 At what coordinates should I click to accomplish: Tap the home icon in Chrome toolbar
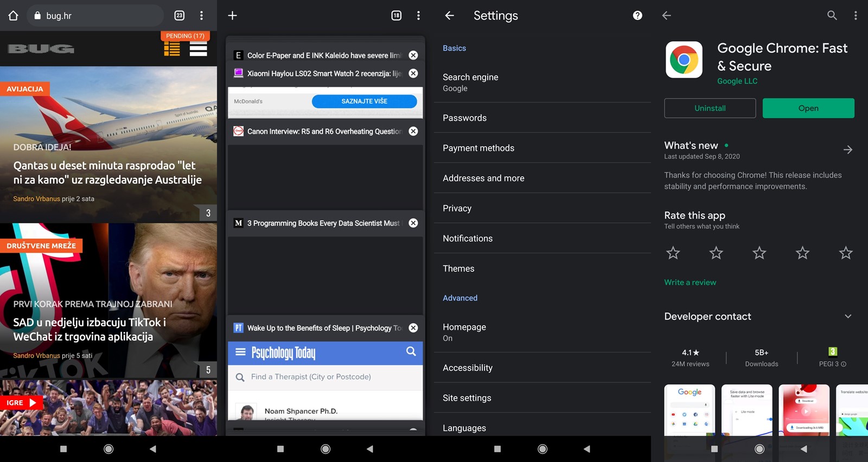pyautogui.click(x=14, y=16)
